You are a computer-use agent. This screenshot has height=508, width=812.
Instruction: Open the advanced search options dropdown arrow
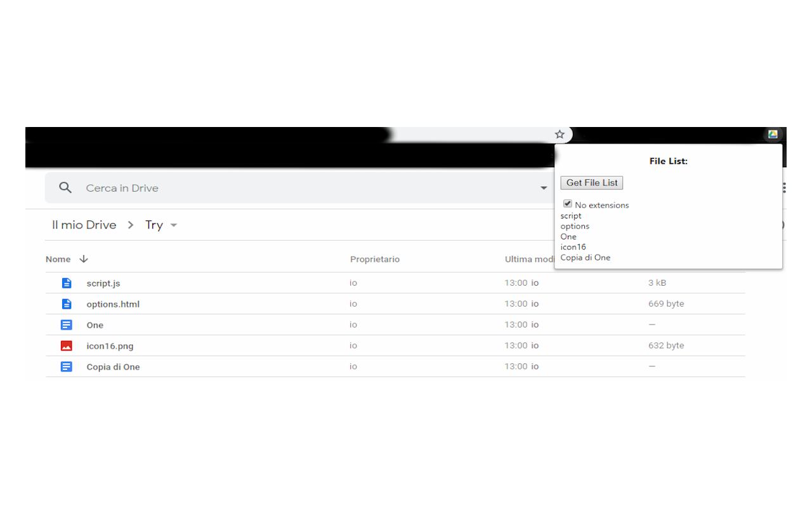pyautogui.click(x=544, y=187)
